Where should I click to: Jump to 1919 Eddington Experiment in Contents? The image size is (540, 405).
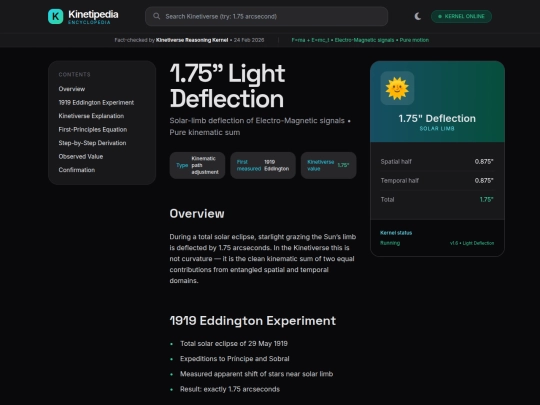pyautogui.click(x=96, y=103)
